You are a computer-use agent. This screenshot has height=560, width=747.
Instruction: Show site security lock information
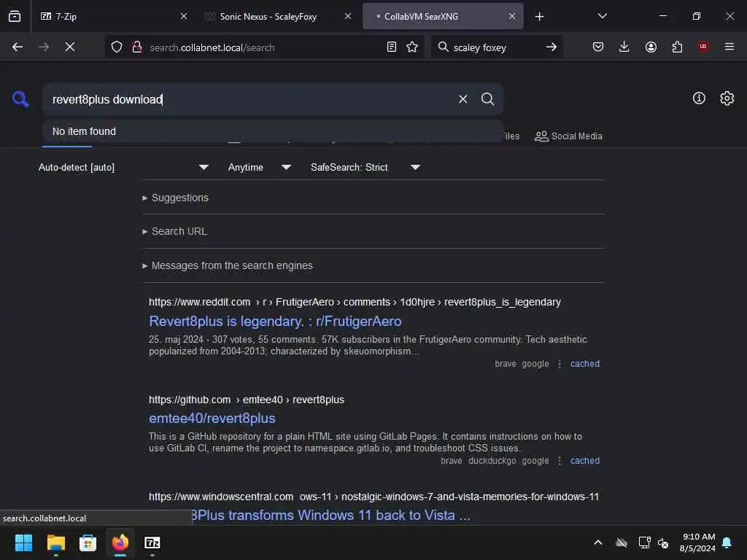pyautogui.click(x=137, y=47)
